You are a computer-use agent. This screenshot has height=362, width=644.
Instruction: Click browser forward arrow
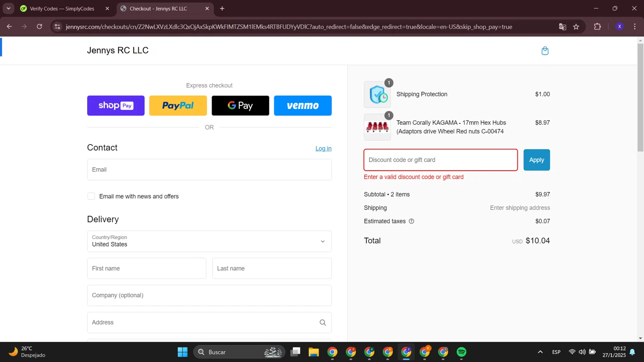tap(24, 27)
